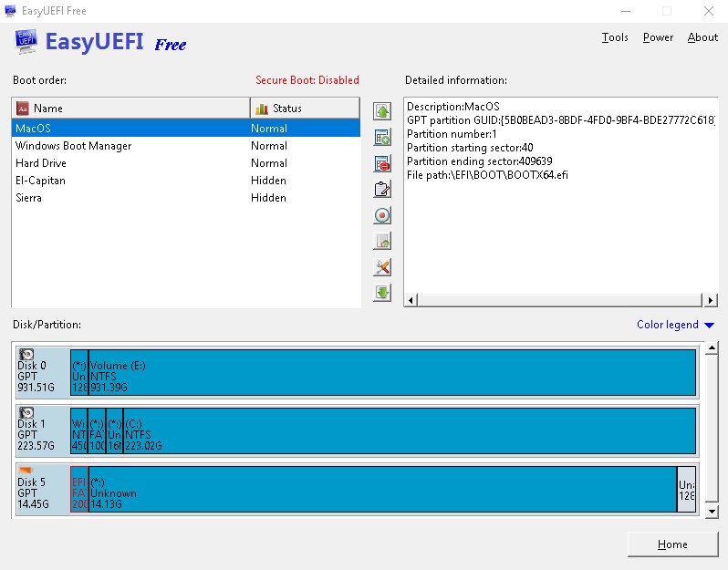
Task: Sort boot entries by Name column header
Action: [x=131, y=109]
